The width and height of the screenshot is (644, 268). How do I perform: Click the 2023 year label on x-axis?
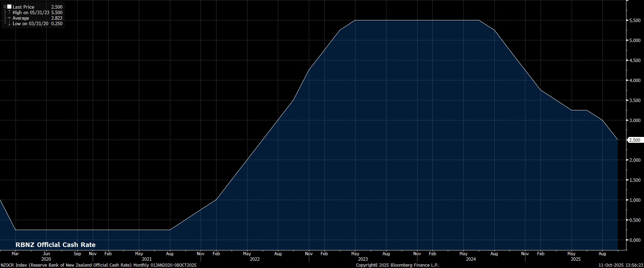pyautogui.click(x=363, y=259)
